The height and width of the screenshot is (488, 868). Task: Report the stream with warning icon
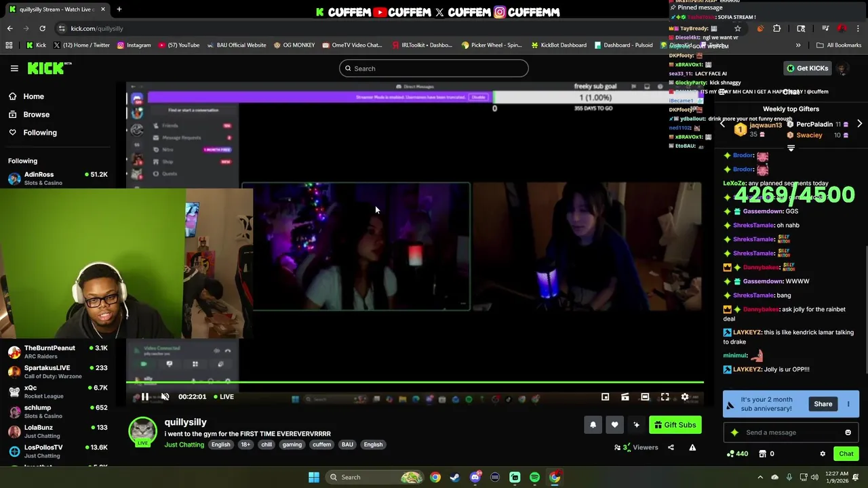click(692, 447)
